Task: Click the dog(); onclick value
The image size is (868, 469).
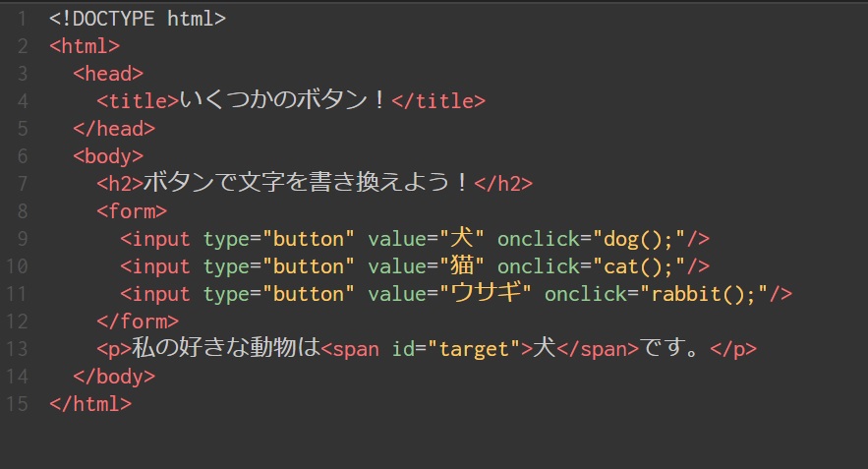Action: pos(633,239)
